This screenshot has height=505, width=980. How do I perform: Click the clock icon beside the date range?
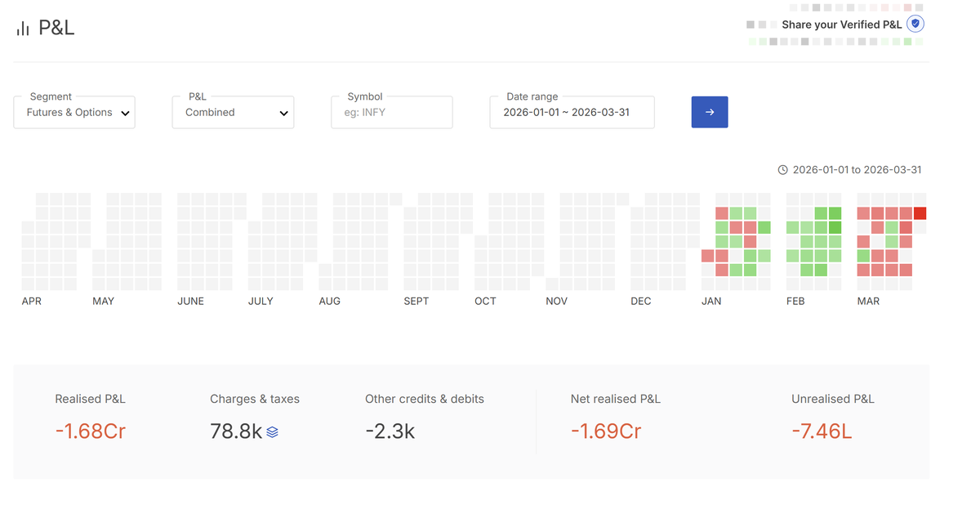point(782,170)
